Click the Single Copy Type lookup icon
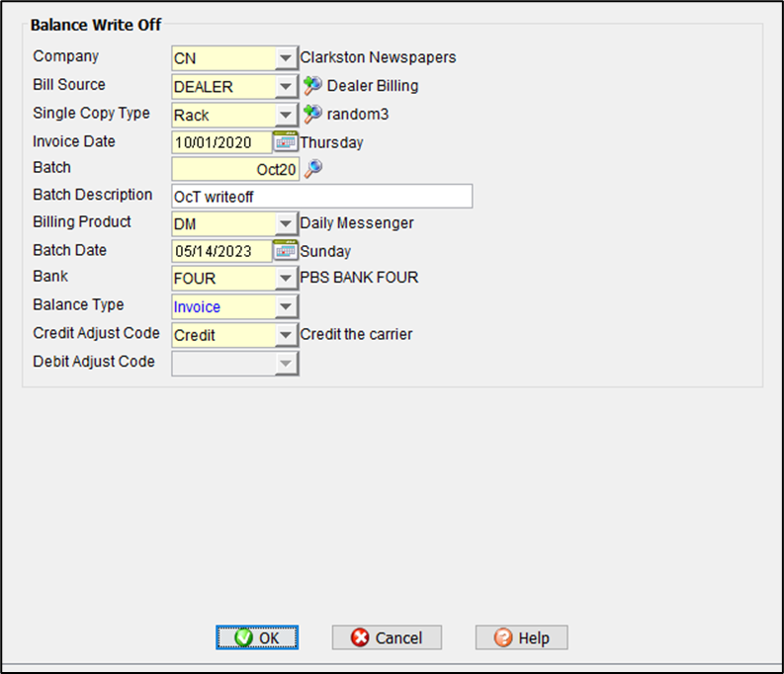The width and height of the screenshot is (784, 674). click(x=312, y=114)
